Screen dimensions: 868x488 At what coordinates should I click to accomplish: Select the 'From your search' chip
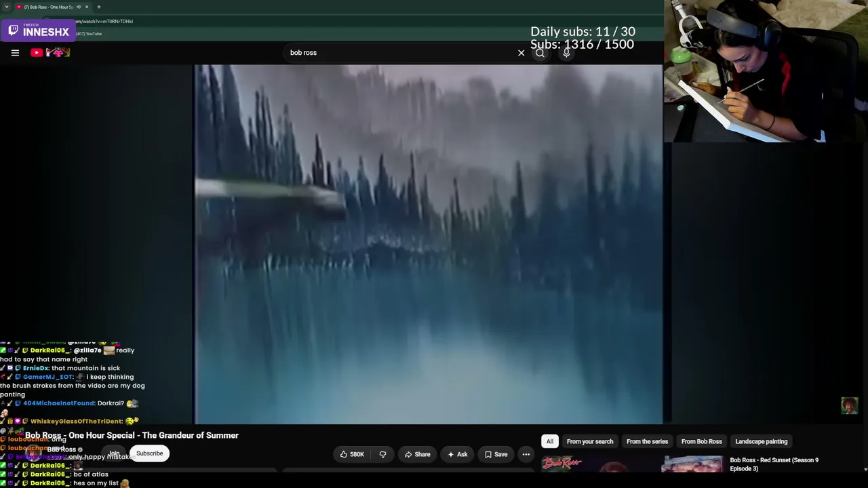[x=590, y=442]
